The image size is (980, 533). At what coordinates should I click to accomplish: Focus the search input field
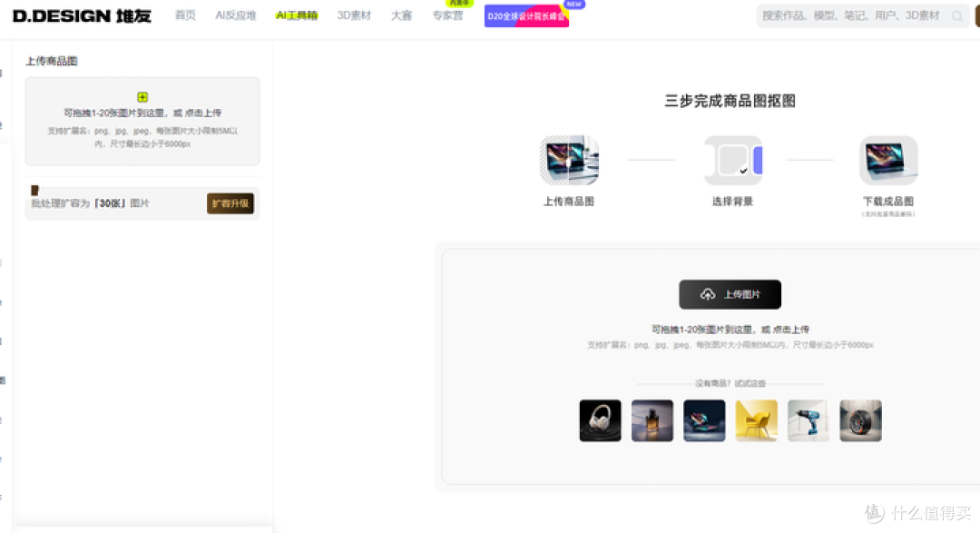click(x=853, y=16)
